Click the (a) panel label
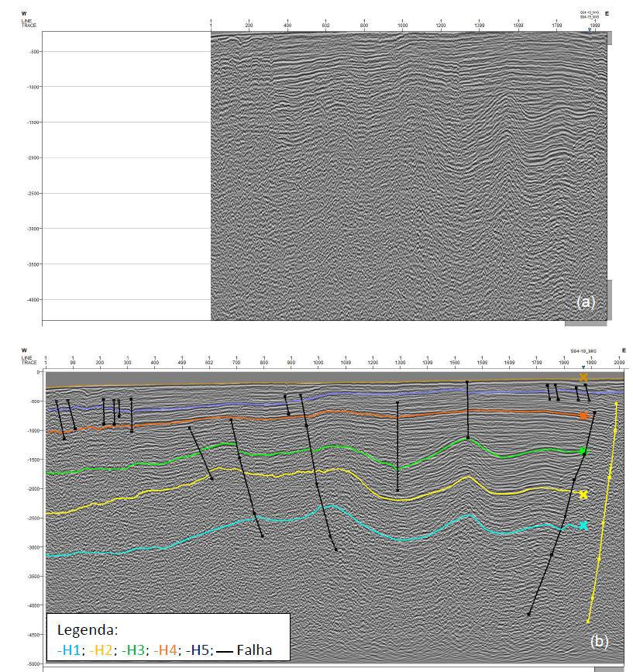The width and height of the screenshot is (633, 672). pyautogui.click(x=586, y=302)
